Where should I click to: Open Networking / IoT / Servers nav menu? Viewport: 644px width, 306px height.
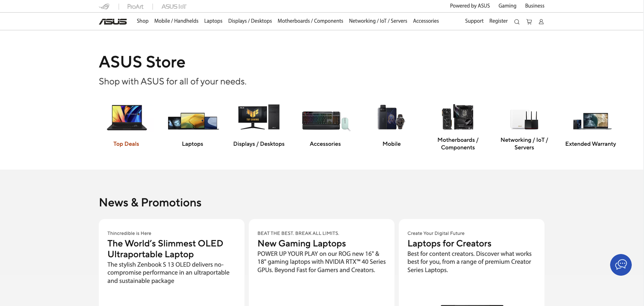[x=378, y=21]
